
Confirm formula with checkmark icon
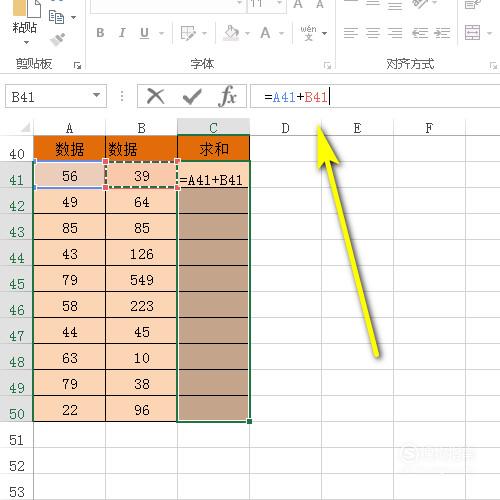click(x=192, y=97)
